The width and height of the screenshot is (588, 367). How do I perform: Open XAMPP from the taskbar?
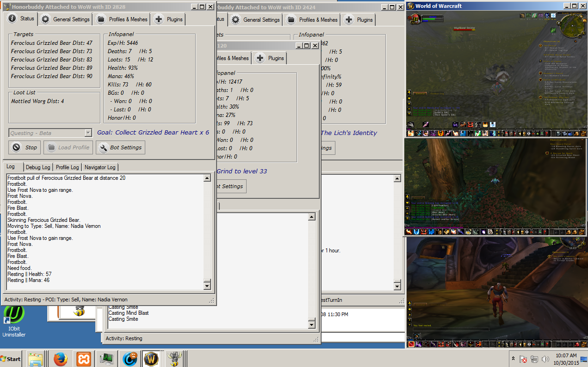click(x=84, y=359)
